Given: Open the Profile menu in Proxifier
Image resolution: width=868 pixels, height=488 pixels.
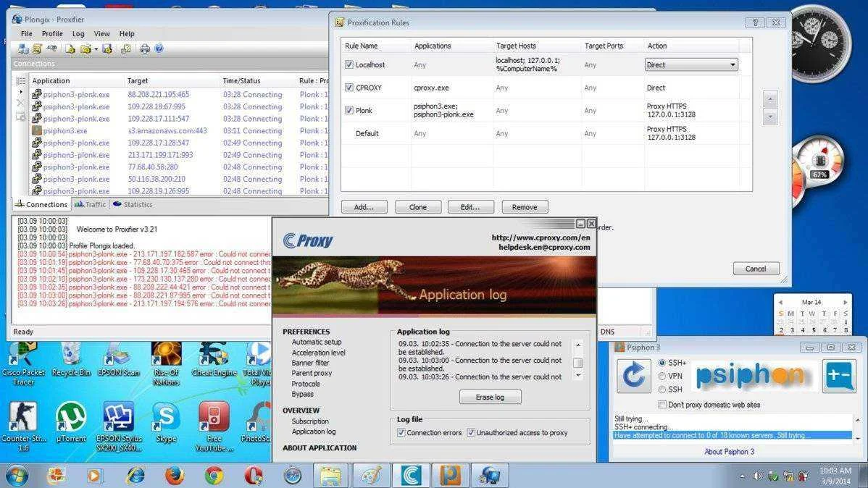Looking at the screenshot, I should coord(52,34).
